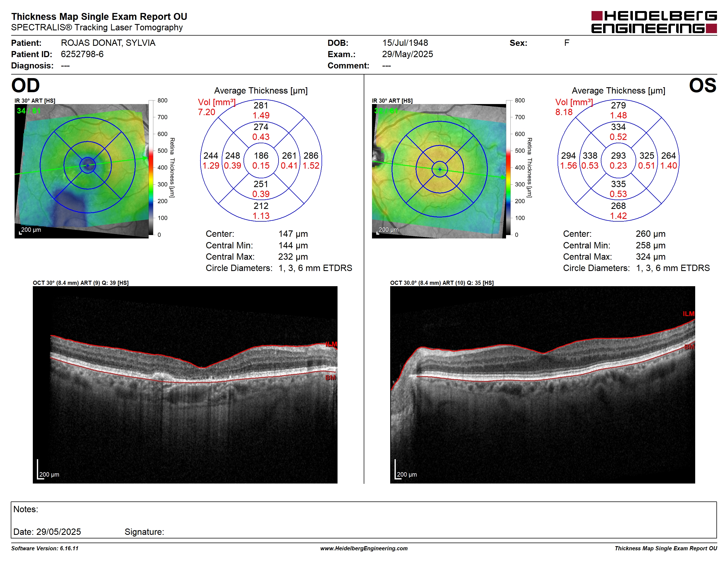Click Software Version: 6.16.11 footer
Viewport: 728px width, 563px height.
(45, 548)
